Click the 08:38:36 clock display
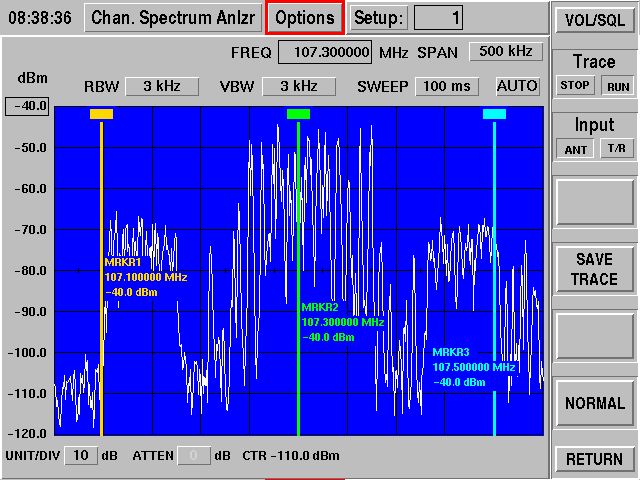Image resolution: width=640 pixels, height=480 pixels. 40,18
